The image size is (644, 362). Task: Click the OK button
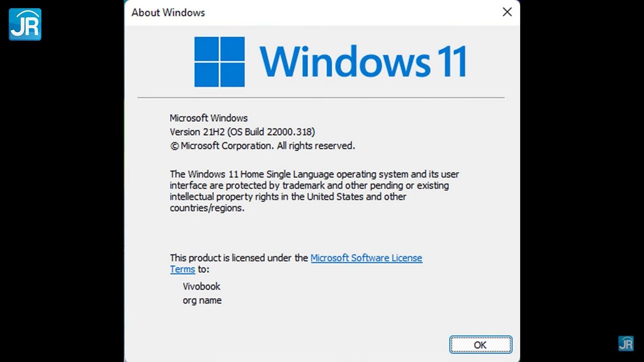point(480,345)
